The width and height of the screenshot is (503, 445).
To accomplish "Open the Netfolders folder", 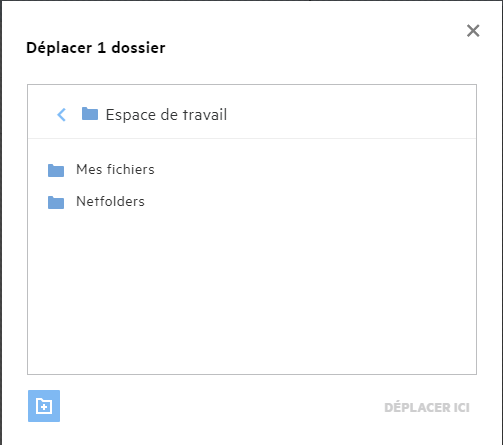I will 110,201.
